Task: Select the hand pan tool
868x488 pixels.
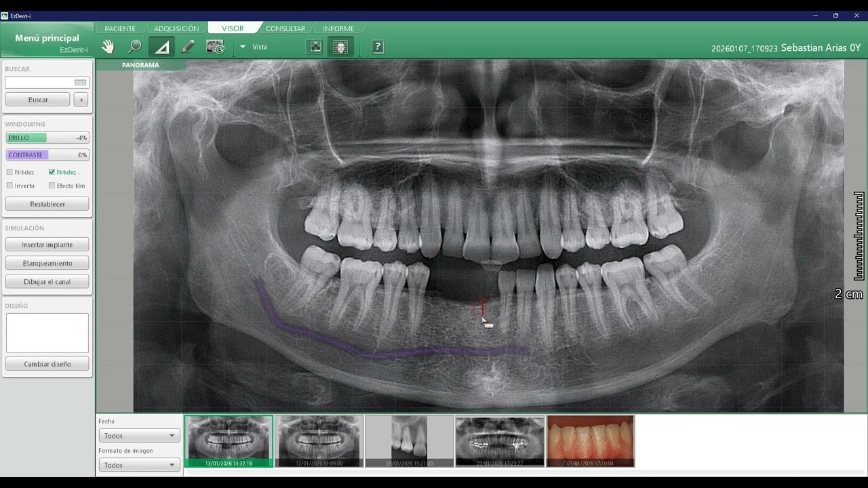Action: [x=108, y=47]
